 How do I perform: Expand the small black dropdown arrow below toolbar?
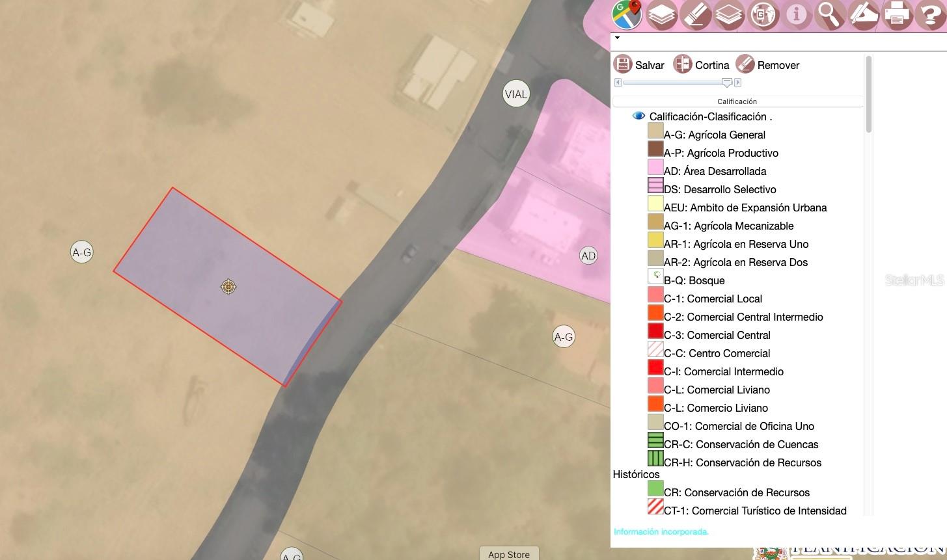617,38
